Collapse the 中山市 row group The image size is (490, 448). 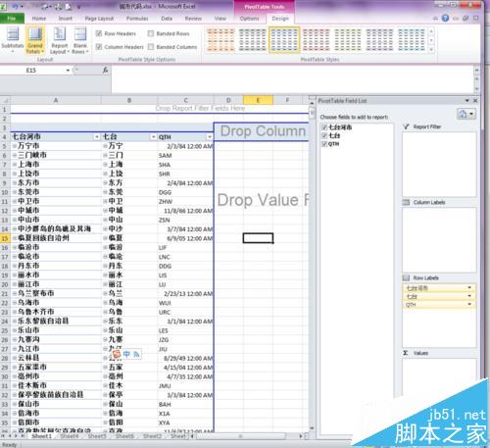15,220
